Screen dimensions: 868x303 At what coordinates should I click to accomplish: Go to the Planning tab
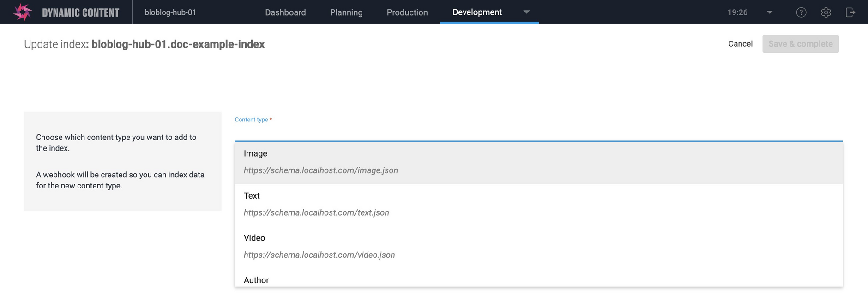[346, 12]
